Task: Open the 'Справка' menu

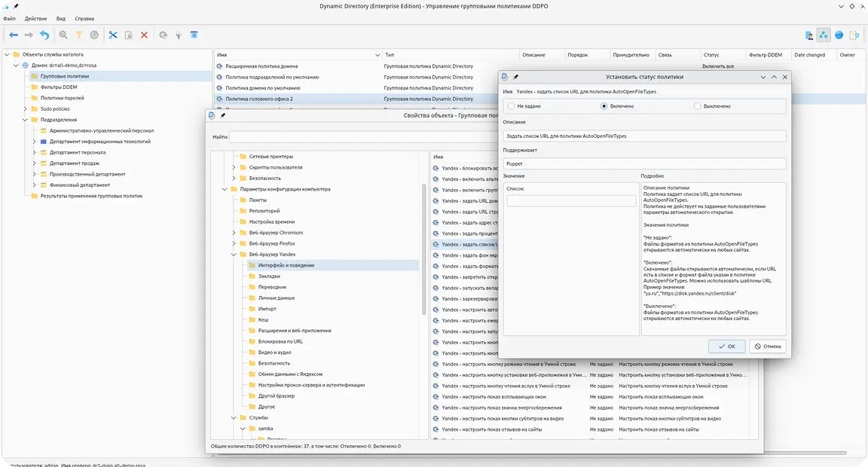Action: coord(84,18)
